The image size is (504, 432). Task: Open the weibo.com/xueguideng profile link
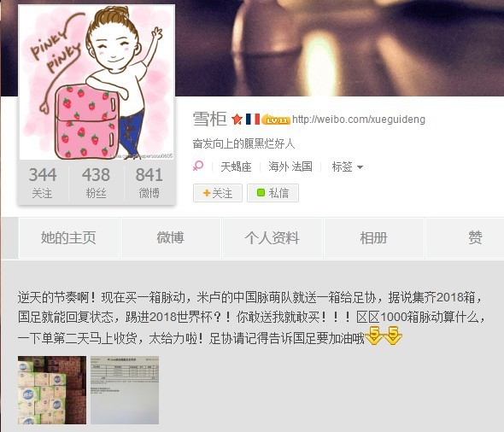pos(359,120)
